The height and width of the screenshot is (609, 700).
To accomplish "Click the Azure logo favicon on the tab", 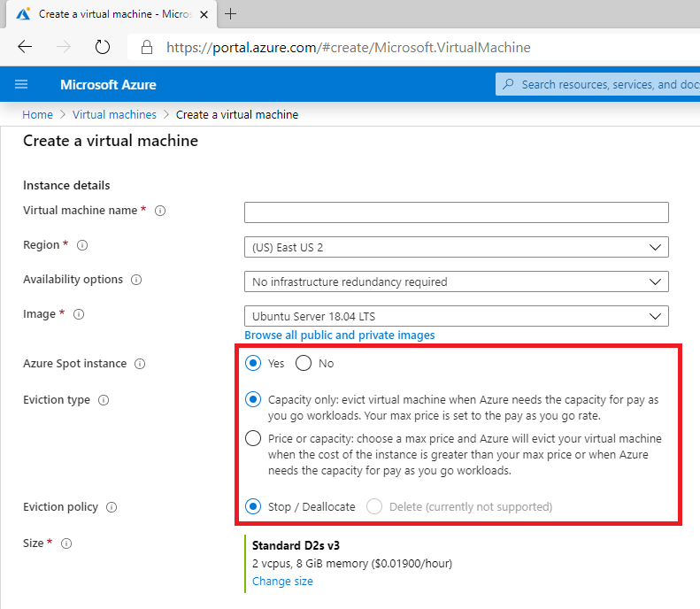I will (23, 14).
